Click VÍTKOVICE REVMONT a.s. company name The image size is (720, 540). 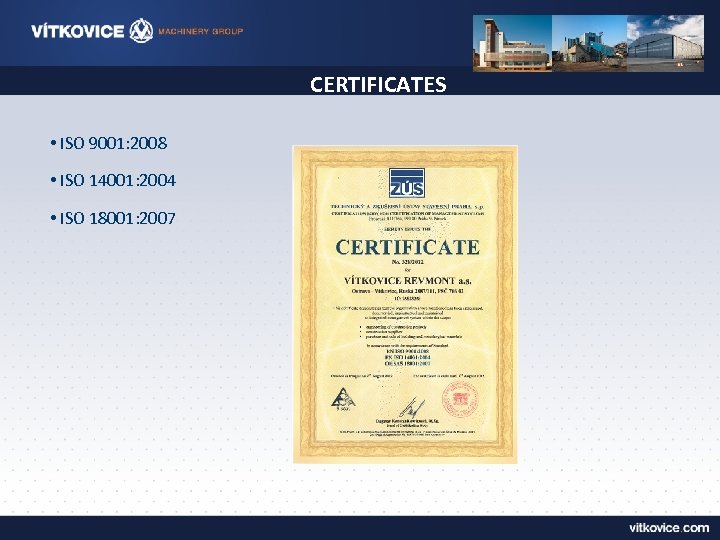point(407,280)
